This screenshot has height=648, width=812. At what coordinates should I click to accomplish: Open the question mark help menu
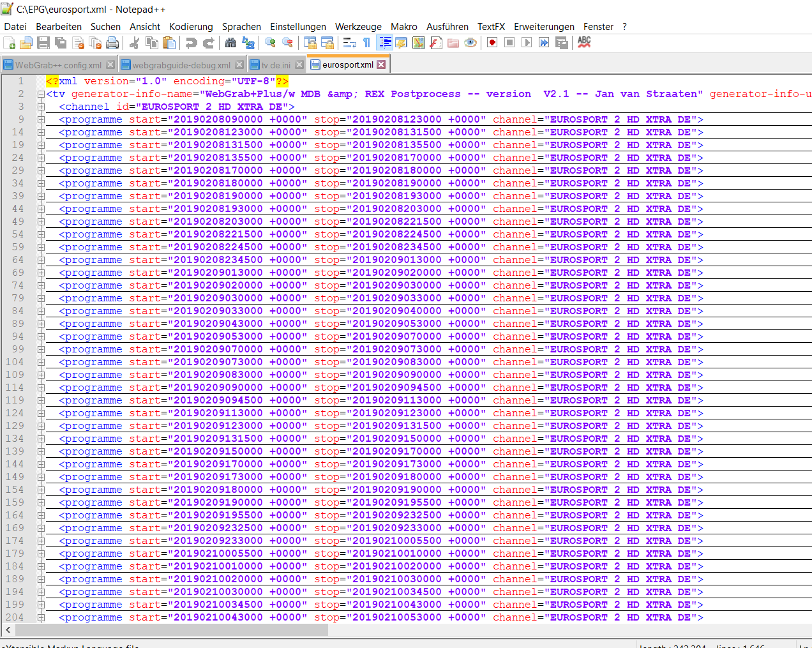click(x=624, y=27)
